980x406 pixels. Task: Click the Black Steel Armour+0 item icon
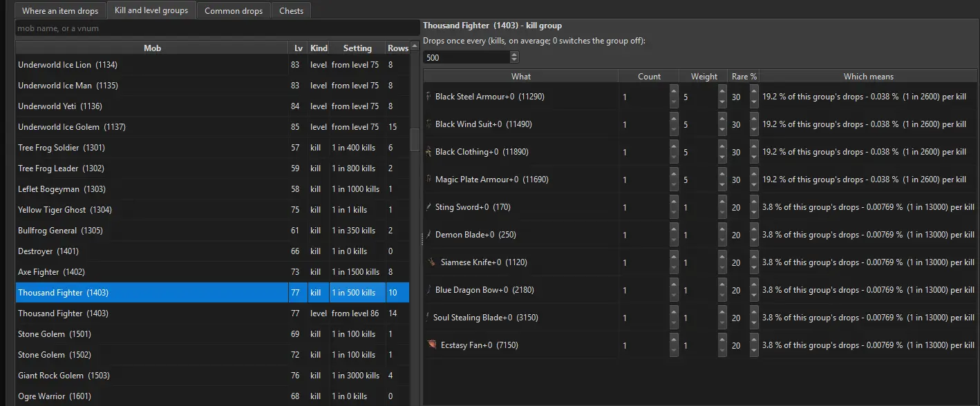pos(429,97)
